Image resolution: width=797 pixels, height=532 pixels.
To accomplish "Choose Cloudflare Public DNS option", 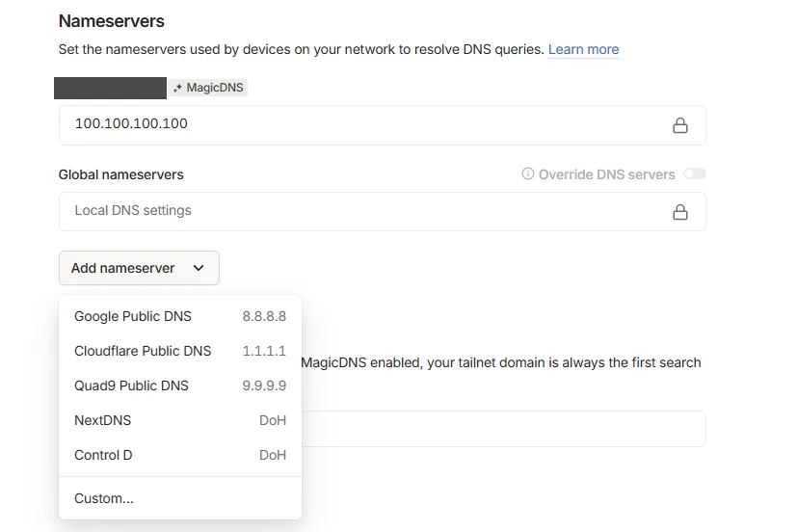I will pos(180,351).
